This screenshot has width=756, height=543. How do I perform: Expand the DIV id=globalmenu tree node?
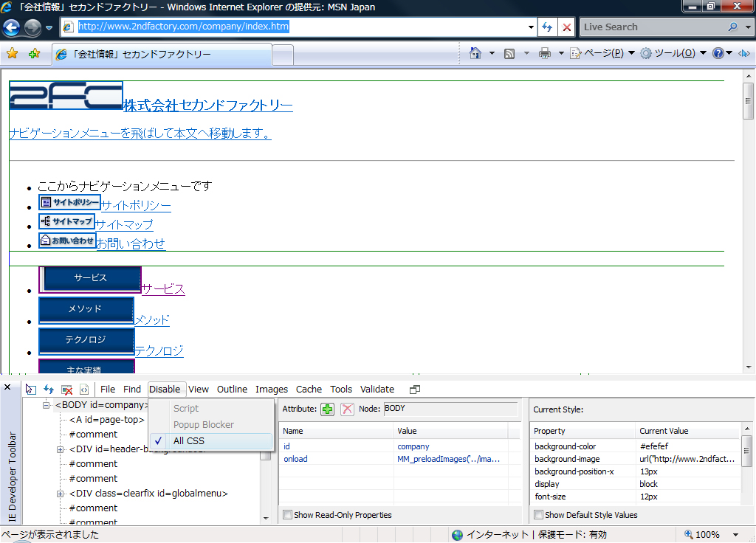tap(61, 494)
